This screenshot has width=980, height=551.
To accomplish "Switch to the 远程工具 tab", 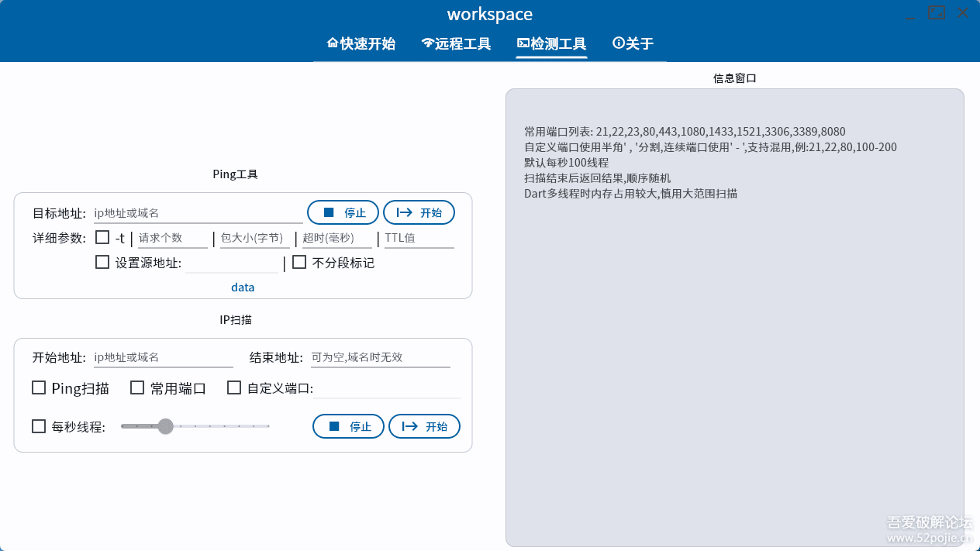I will (x=456, y=44).
